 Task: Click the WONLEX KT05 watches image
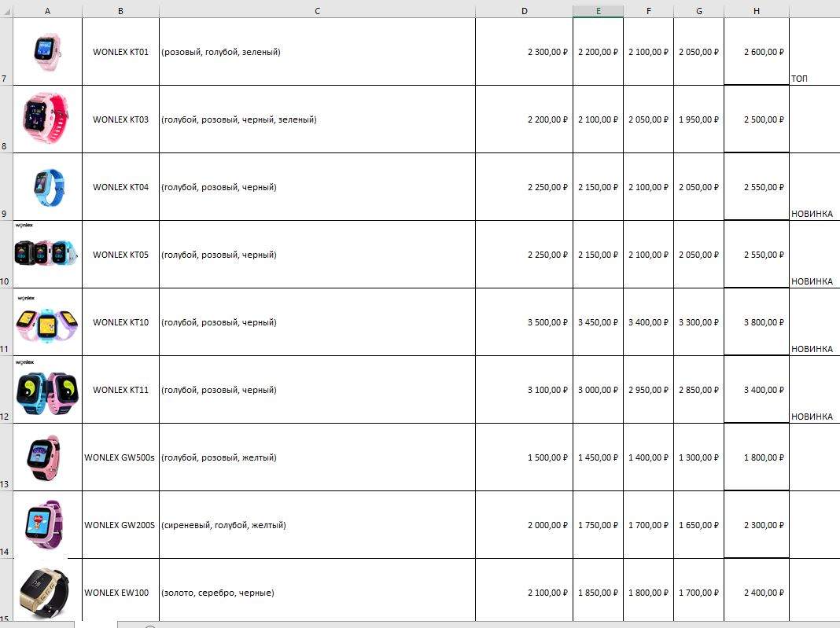pos(46,252)
